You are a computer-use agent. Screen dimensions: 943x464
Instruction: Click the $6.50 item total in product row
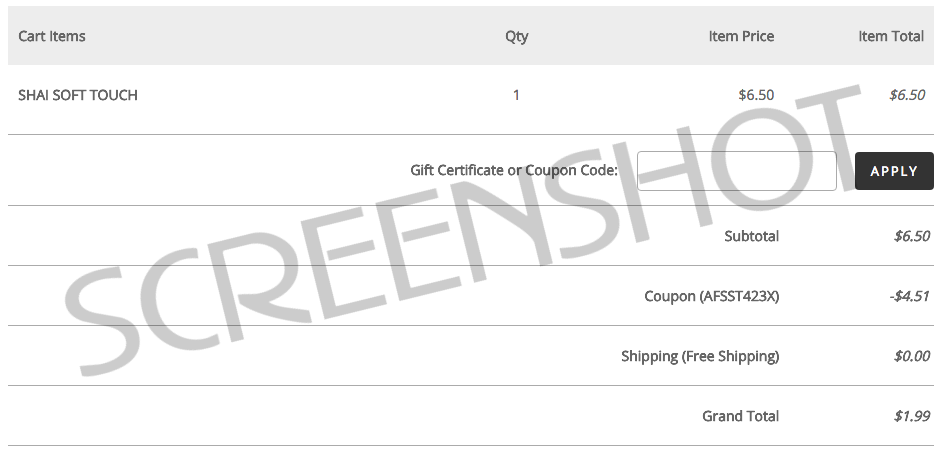(907, 95)
